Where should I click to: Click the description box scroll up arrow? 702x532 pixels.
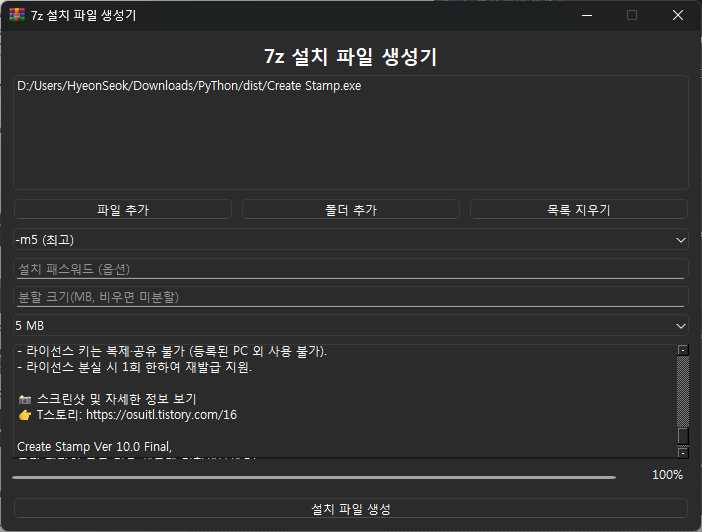click(x=683, y=350)
